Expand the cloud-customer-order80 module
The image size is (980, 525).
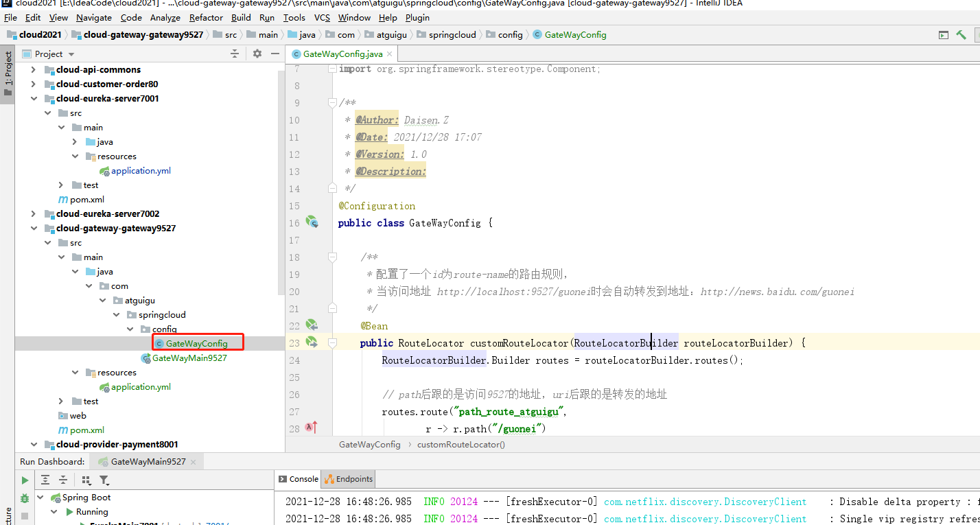pos(33,84)
